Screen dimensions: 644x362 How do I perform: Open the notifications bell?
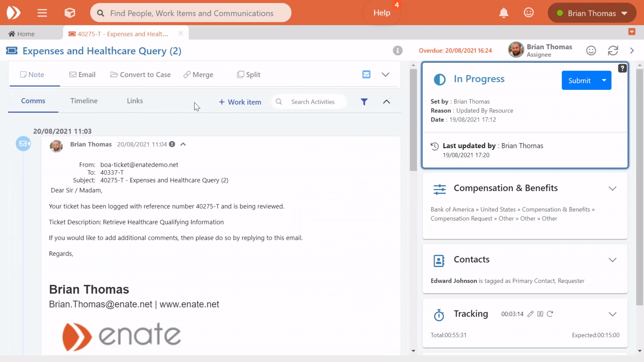504,13
